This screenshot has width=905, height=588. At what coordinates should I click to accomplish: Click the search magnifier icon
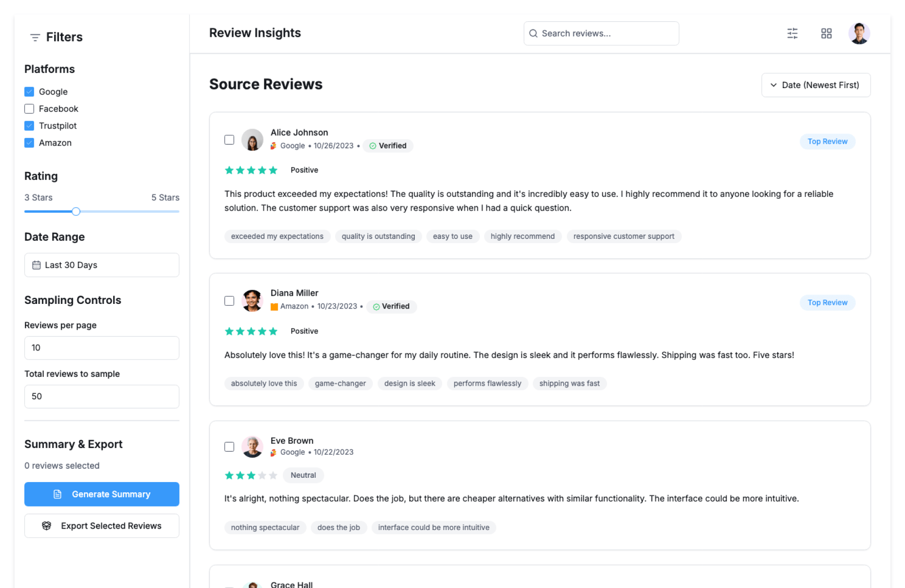[533, 33]
